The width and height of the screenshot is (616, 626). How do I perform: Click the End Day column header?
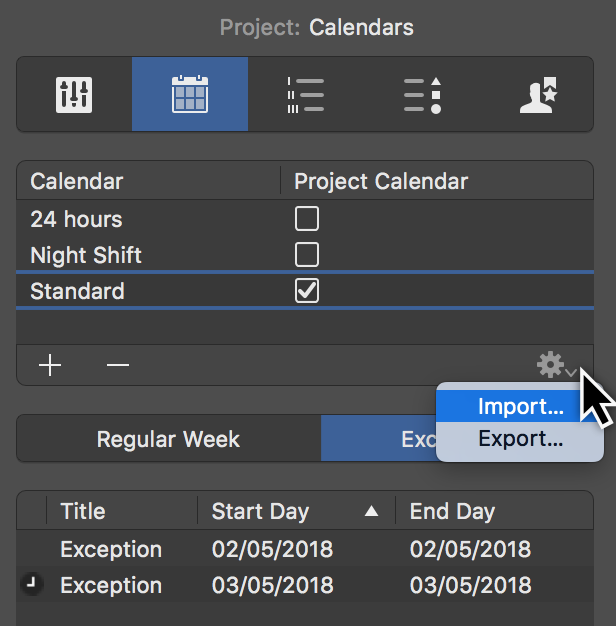click(452, 512)
